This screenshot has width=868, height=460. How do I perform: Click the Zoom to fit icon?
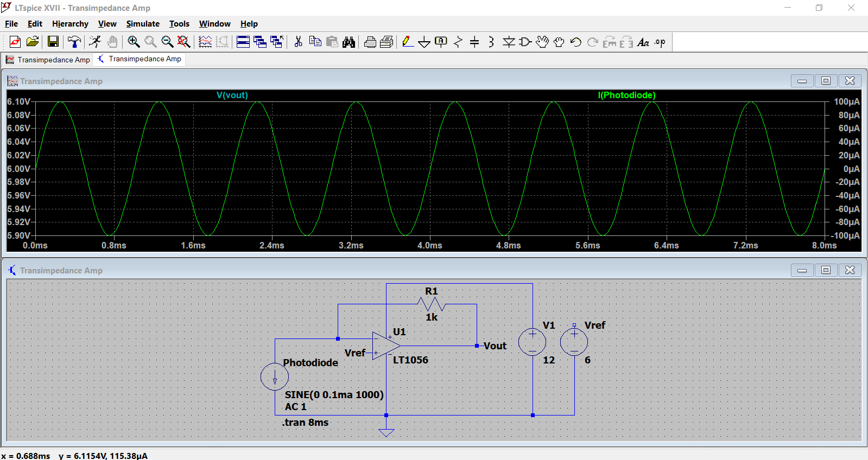pyautogui.click(x=184, y=42)
